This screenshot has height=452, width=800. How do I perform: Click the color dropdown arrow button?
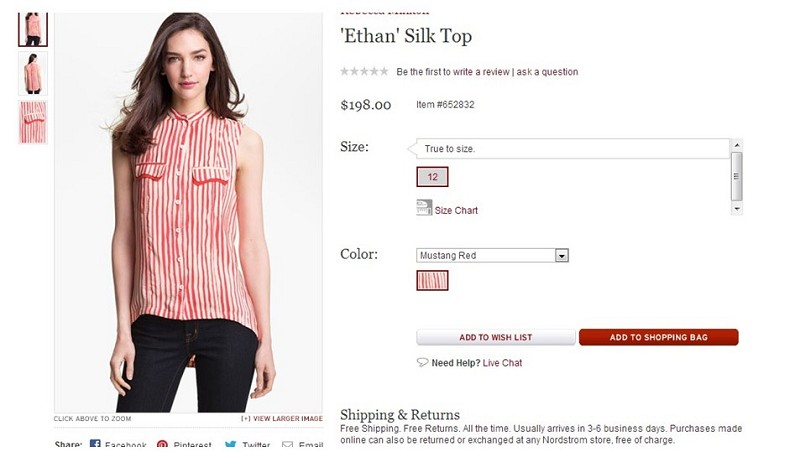[x=561, y=255]
